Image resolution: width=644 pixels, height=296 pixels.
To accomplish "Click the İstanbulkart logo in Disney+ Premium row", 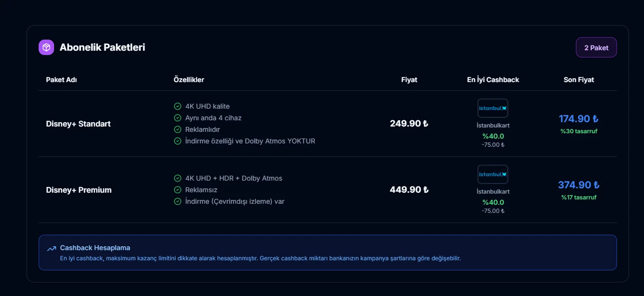I will pos(492,174).
